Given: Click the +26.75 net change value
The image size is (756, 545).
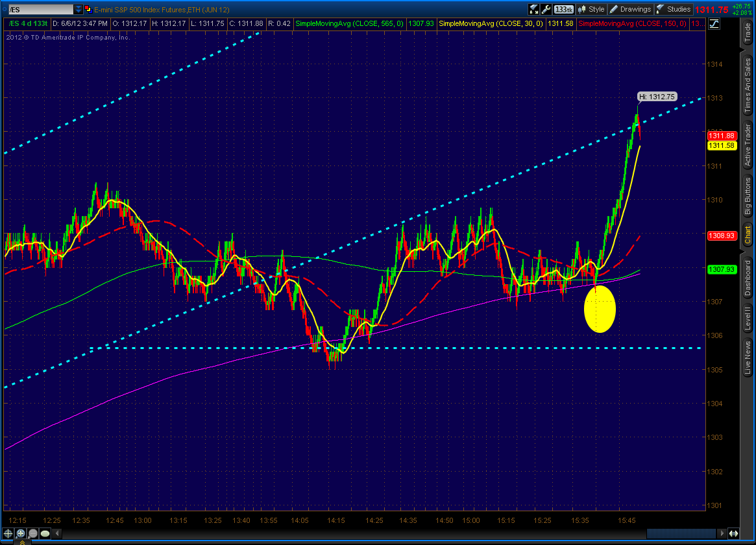Looking at the screenshot, I should [741, 6].
